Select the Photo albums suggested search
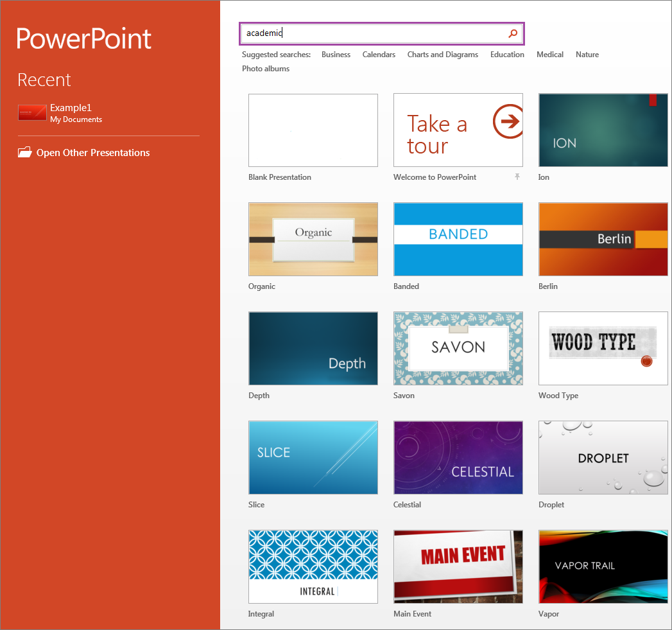 tap(266, 69)
